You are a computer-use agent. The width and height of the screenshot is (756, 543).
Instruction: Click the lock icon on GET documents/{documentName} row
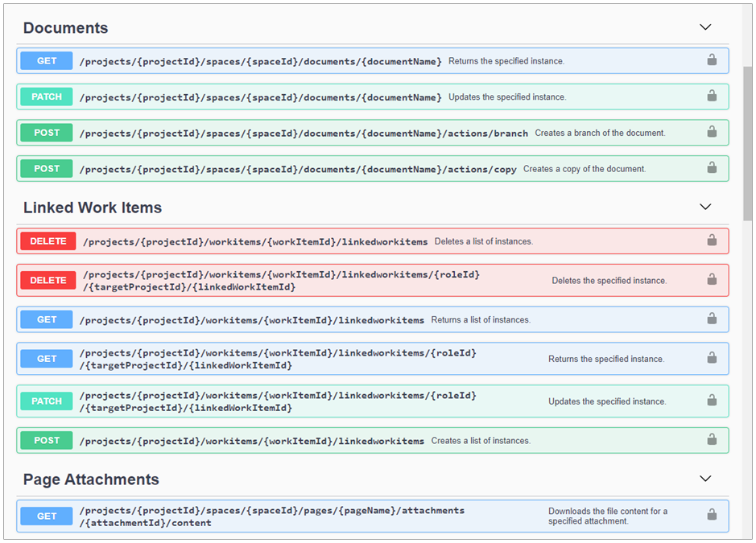(712, 60)
